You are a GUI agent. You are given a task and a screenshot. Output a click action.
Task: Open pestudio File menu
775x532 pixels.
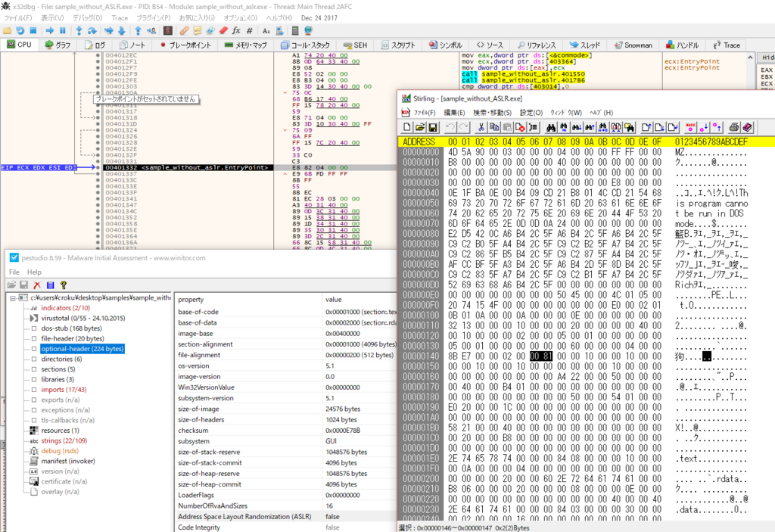[x=14, y=272]
